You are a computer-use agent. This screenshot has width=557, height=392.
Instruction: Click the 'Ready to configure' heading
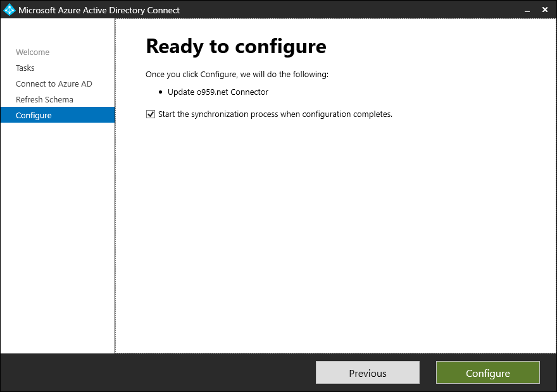[x=236, y=47]
